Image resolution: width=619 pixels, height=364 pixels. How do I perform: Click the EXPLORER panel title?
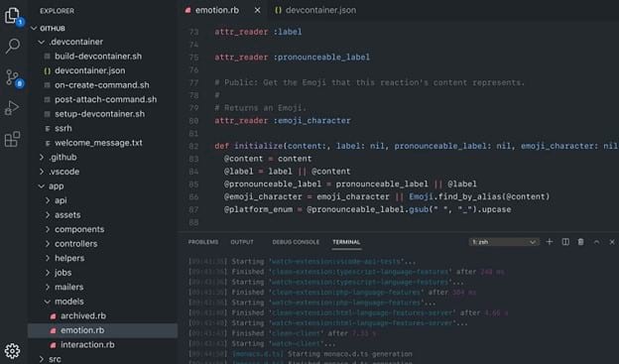click(x=57, y=11)
